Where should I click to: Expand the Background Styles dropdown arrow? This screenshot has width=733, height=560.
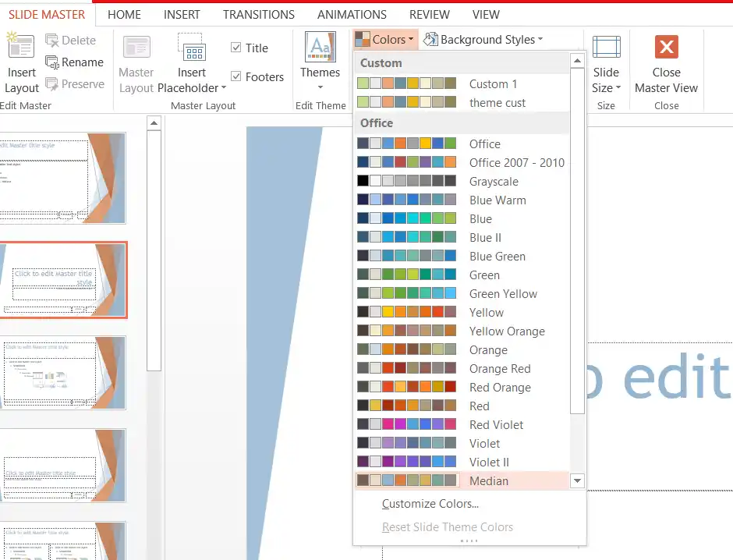click(x=540, y=39)
